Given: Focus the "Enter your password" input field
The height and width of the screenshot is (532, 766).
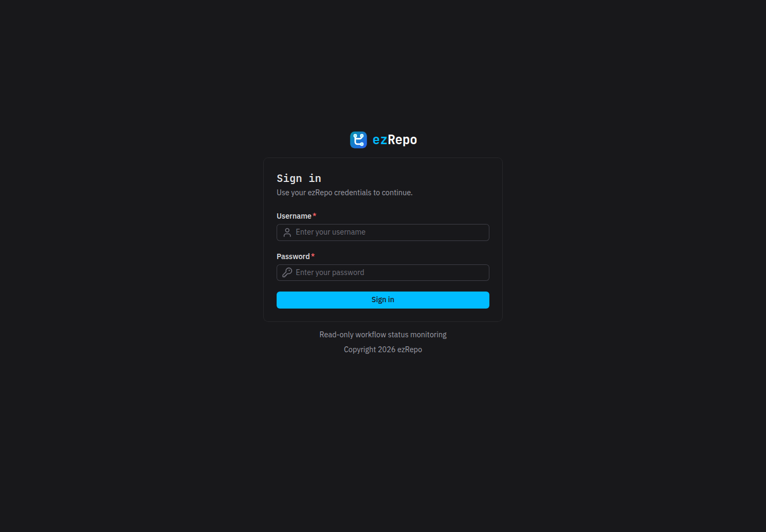Looking at the screenshot, I should (x=383, y=272).
